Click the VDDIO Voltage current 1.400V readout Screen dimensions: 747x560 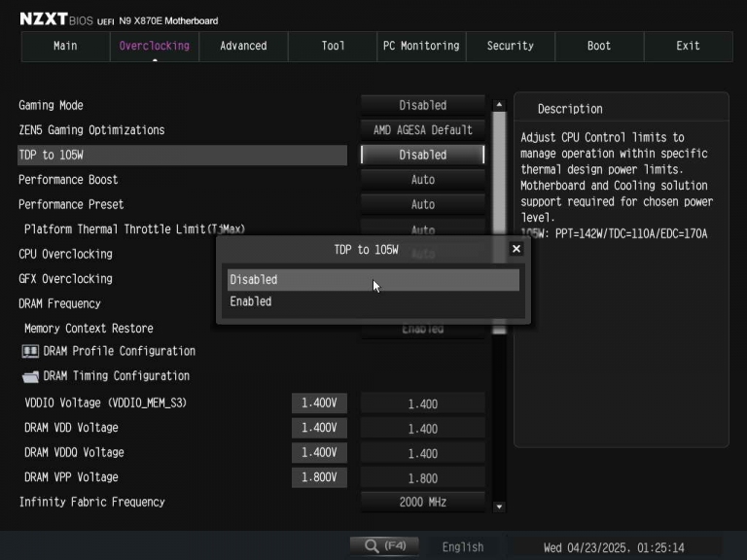coord(319,402)
